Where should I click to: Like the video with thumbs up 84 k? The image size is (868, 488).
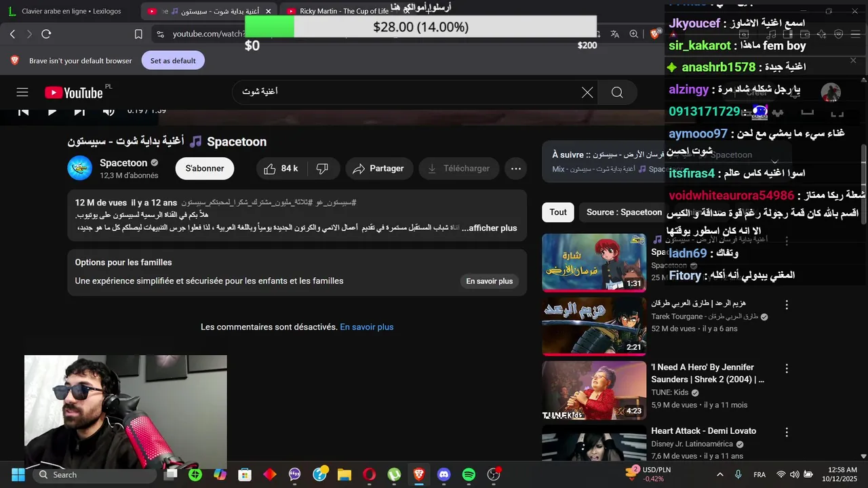tap(281, 169)
